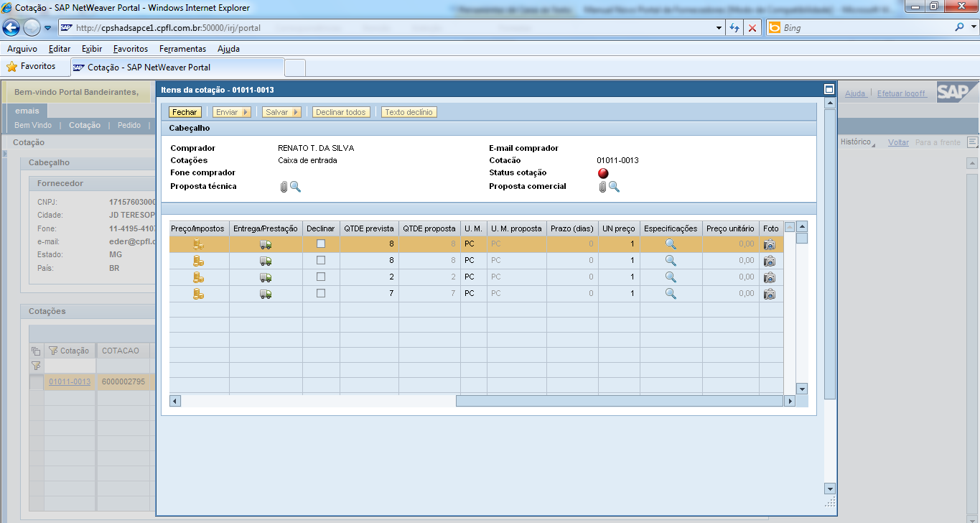
Task: Expand the Salvar button arrow
Action: click(297, 112)
